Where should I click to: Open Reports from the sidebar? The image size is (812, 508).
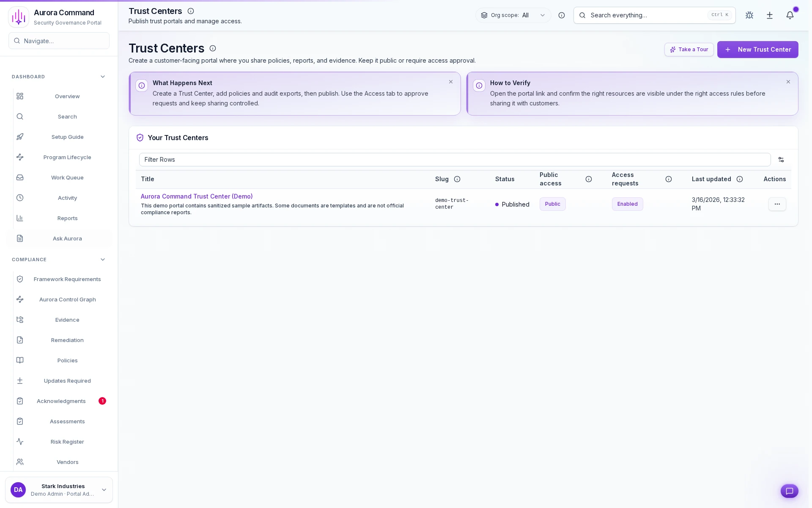[67, 218]
